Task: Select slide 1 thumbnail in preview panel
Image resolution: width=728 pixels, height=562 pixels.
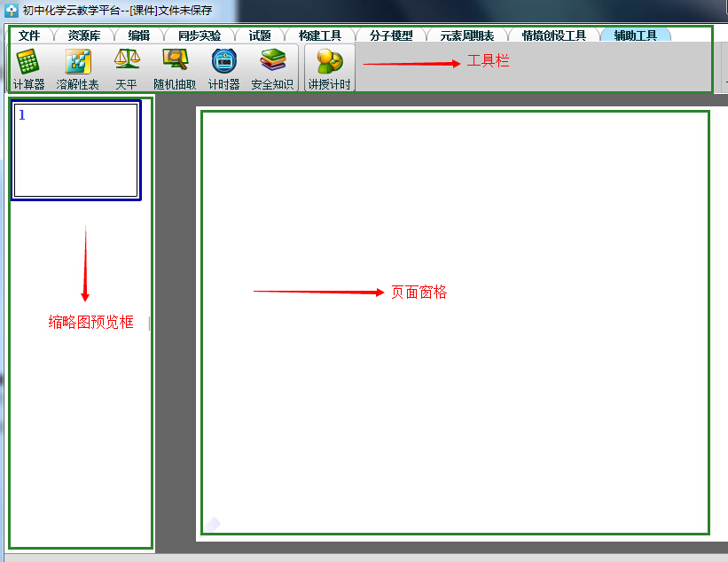Action: [76, 150]
